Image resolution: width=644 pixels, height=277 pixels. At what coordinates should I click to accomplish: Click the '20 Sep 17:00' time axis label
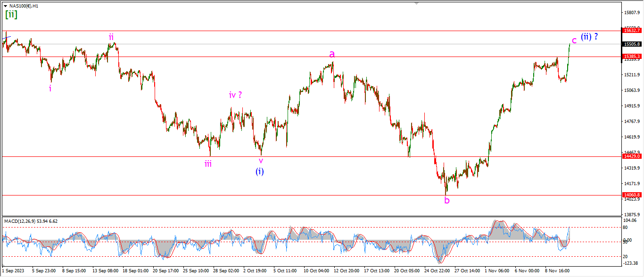165,271
